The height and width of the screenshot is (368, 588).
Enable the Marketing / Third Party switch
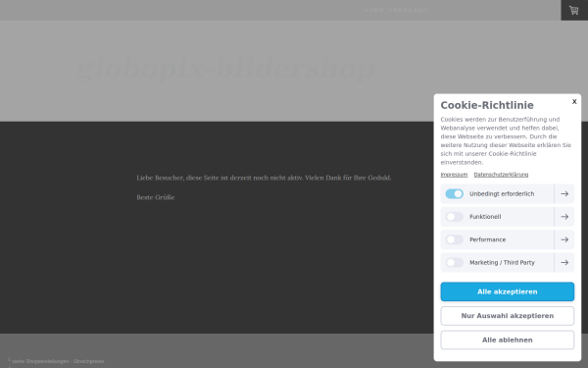pyautogui.click(x=454, y=262)
